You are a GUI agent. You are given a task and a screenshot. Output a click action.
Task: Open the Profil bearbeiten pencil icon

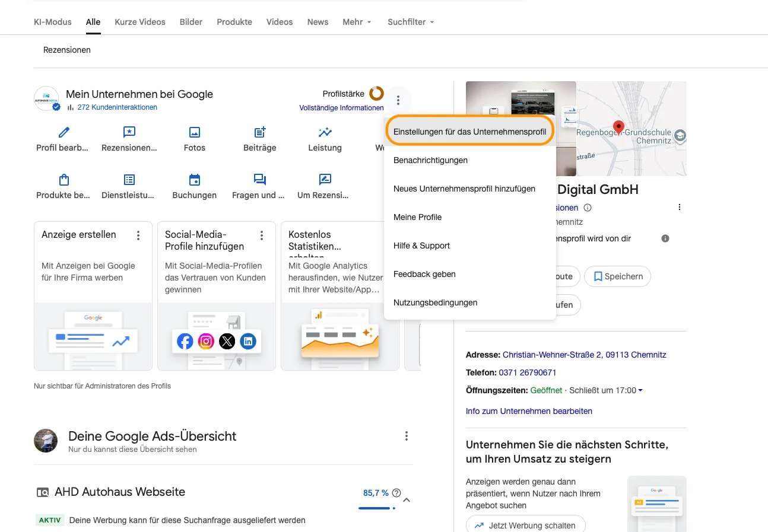point(62,132)
